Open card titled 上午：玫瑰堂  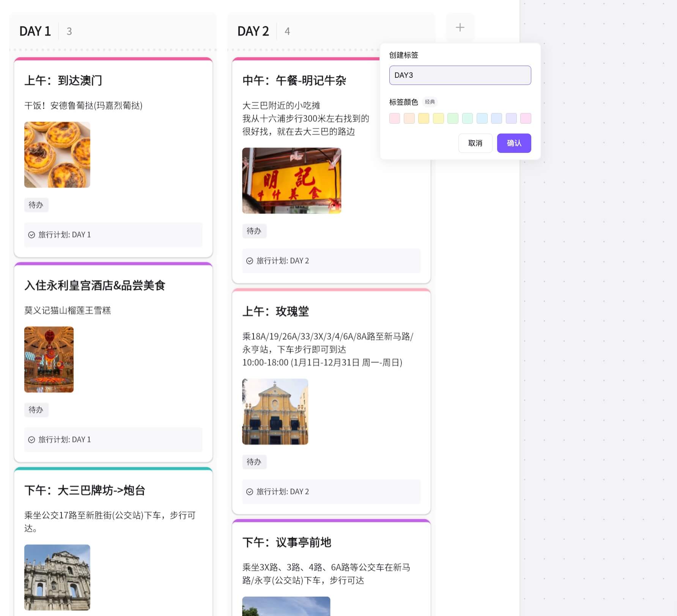[276, 311]
